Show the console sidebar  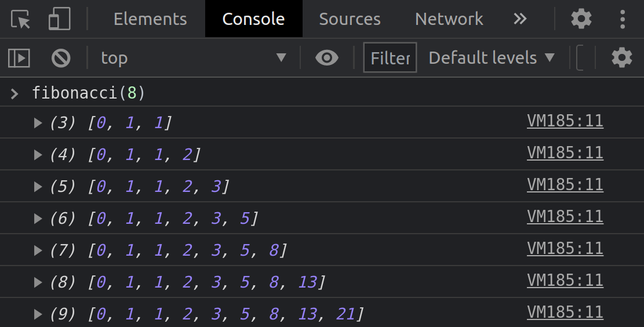point(19,58)
